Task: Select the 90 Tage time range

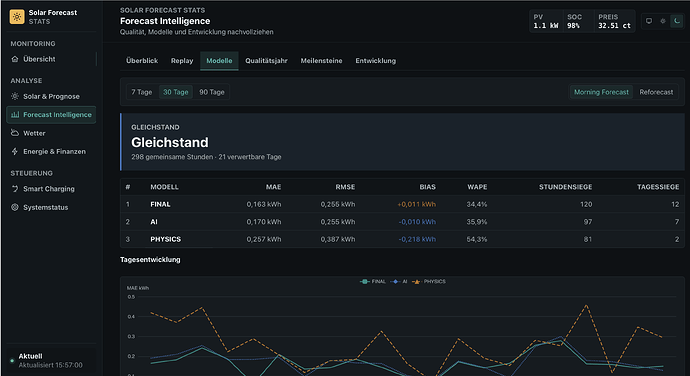Action: [212, 92]
